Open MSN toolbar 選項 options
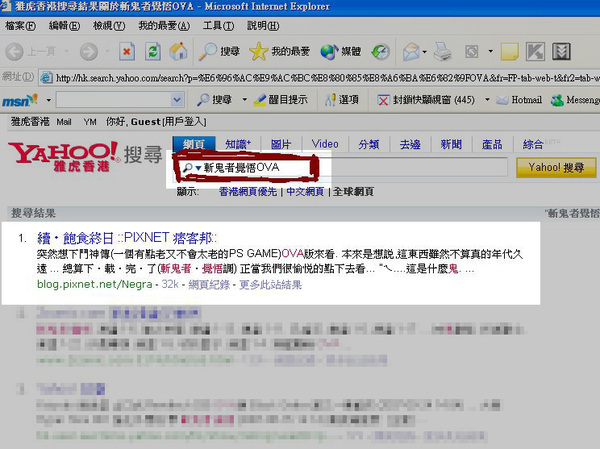This screenshot has height=449, width=600. (x=342, y=100)
